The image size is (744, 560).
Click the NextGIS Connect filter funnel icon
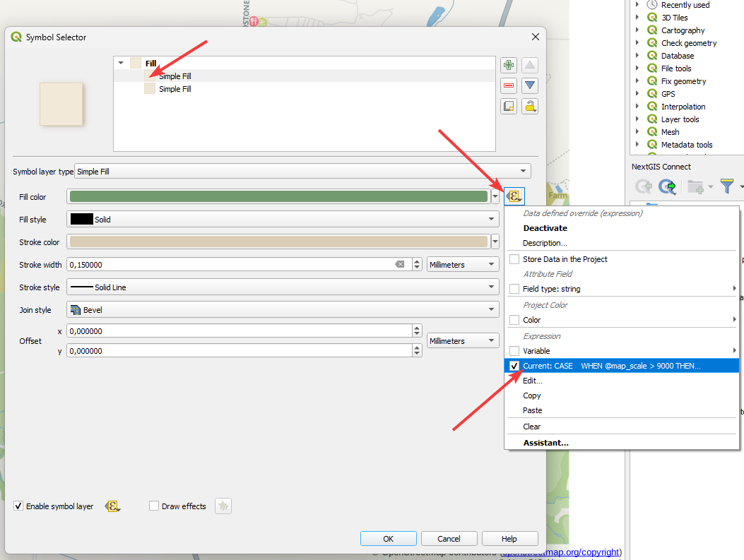coord(727,186)
